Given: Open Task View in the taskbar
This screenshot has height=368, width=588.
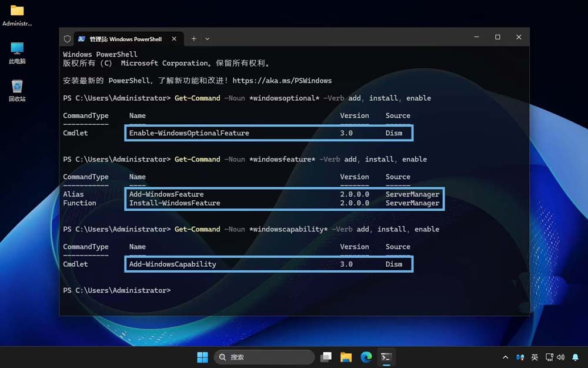Looking at the screenshot, I should click(x=326, y=357).
